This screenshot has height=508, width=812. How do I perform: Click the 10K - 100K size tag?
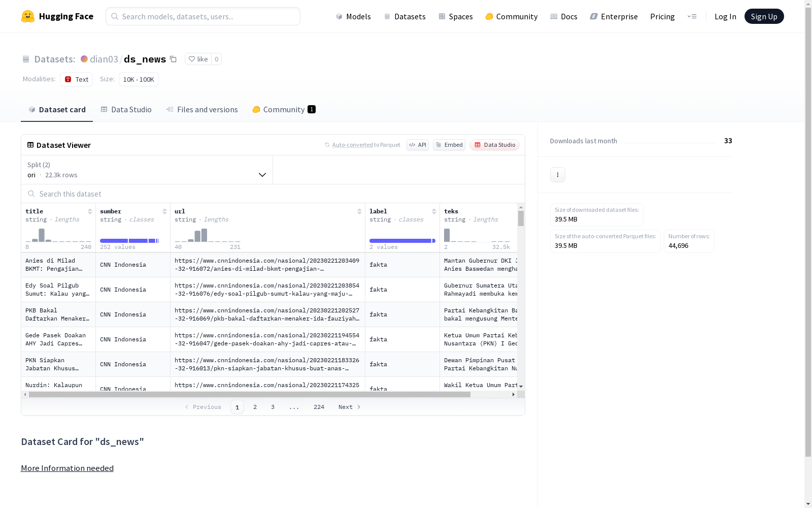(139, 79)
